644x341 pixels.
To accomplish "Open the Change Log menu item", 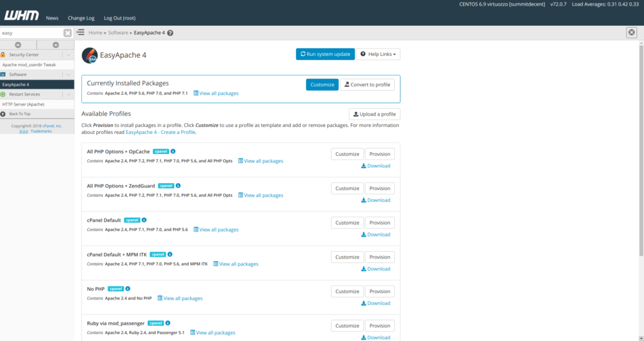I will [x=80, y=18].
